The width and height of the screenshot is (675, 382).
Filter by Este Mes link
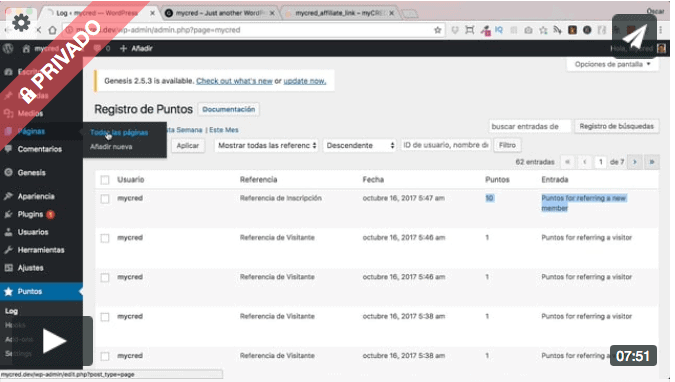224,130
